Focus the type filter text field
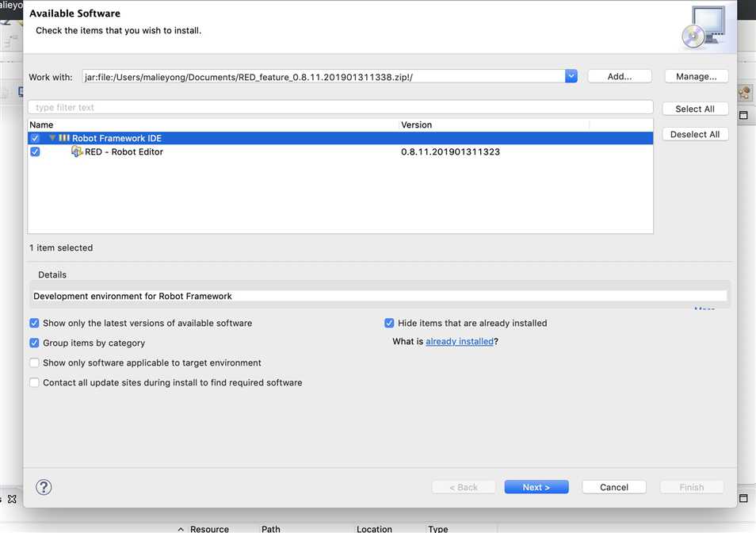 [x=341, y=107]
